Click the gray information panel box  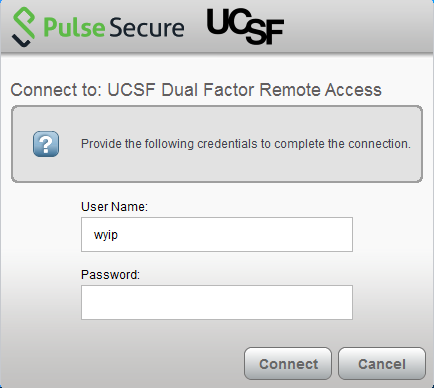tap(217, 144)
